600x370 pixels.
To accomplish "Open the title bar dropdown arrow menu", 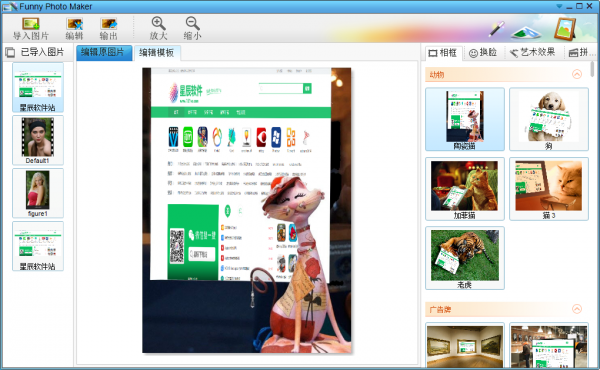I will 559,7.
